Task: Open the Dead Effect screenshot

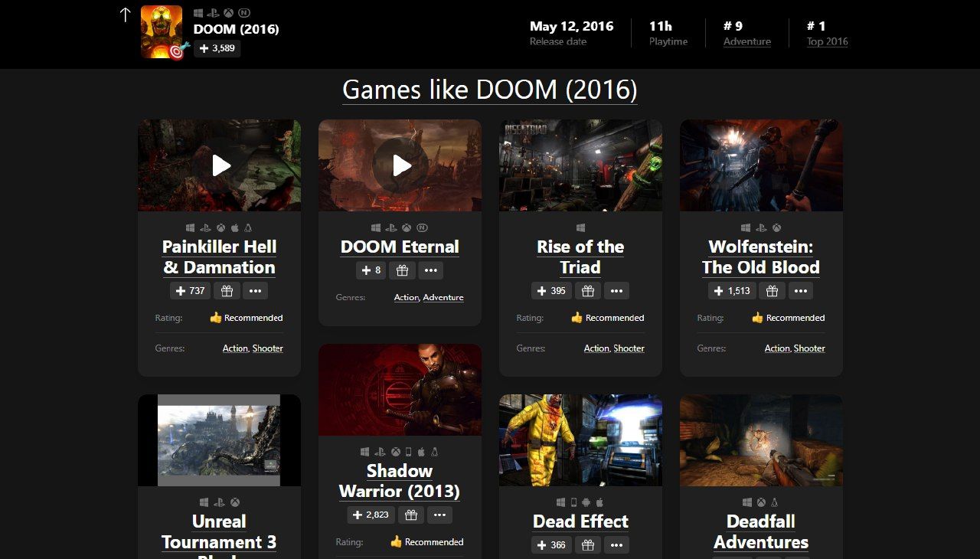Action: point(580,440)
